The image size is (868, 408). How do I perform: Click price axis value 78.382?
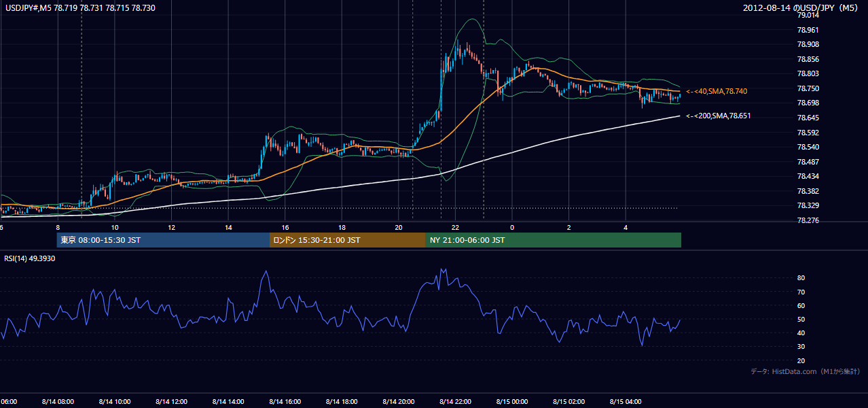[x=808, y=191]
